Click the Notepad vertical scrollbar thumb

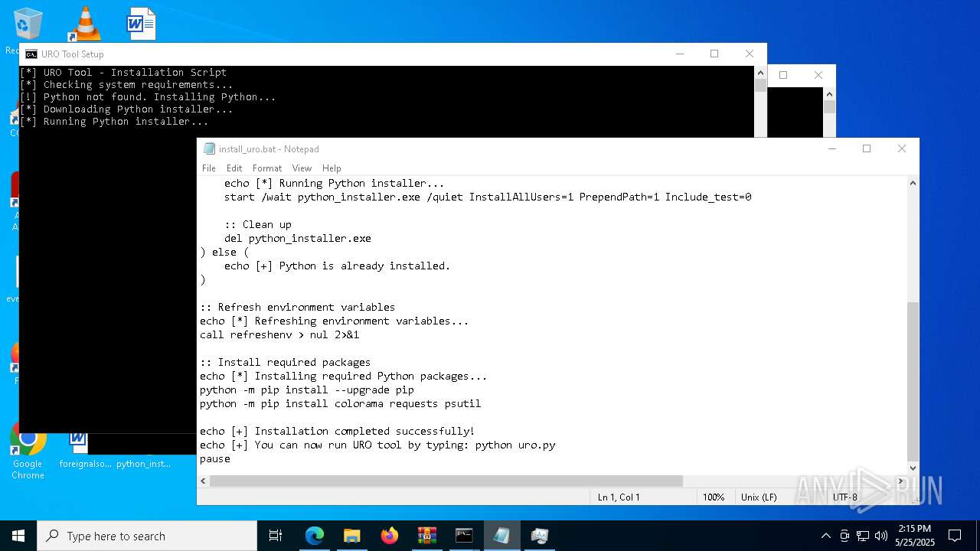(x=913, y=381)
